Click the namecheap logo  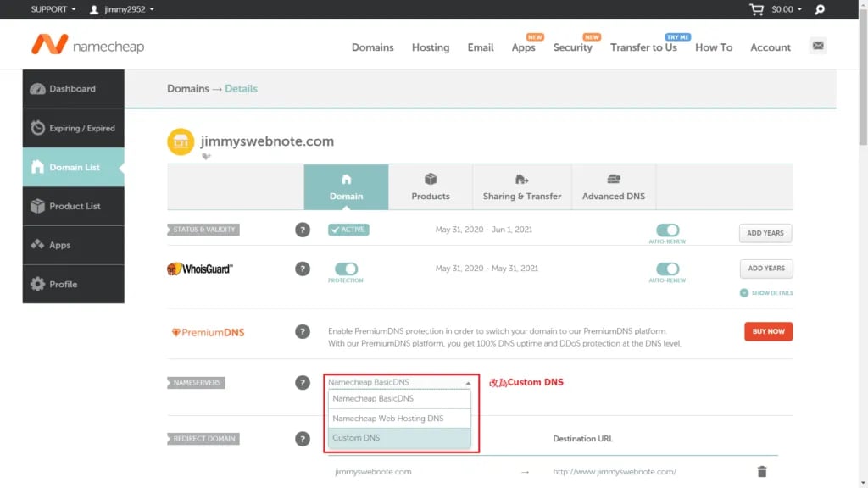[87, 46]
